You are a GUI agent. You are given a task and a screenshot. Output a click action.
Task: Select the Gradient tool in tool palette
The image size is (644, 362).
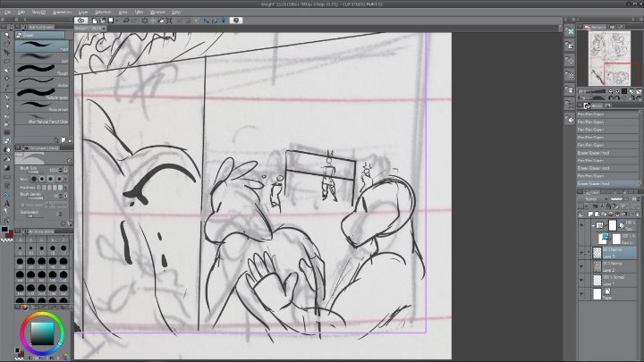click(7, 168)
